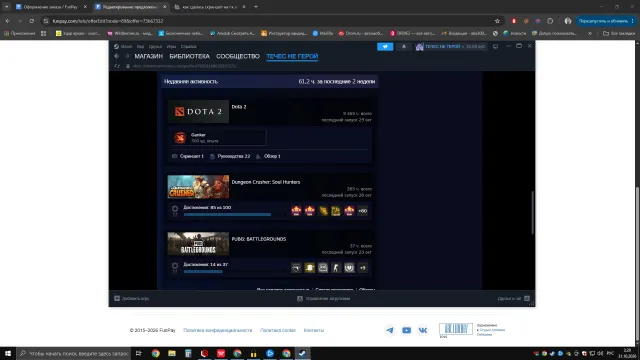Screen dimensions: 640x360
Task: Click webmoney certificate badge in footer
Action: point(456,329)
